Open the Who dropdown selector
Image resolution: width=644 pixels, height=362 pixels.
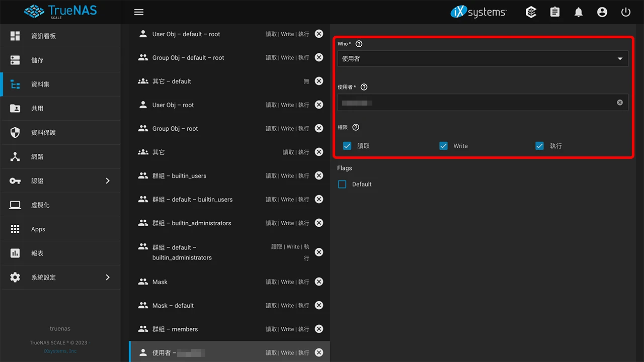pos(482,59)
